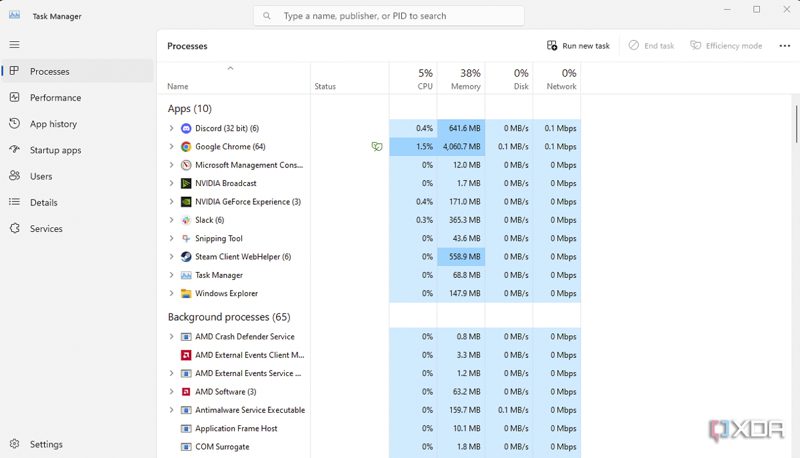Expand the Discord process group
This screenshot has width=800, height=458.
coord(171,129)
